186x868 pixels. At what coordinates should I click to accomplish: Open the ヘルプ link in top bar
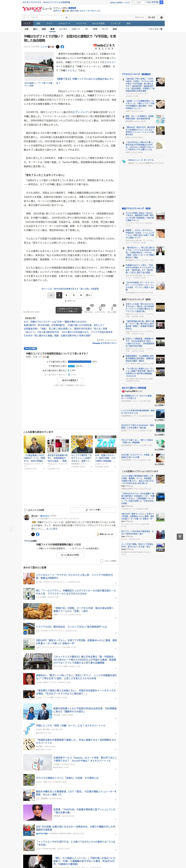coord(127,2)
